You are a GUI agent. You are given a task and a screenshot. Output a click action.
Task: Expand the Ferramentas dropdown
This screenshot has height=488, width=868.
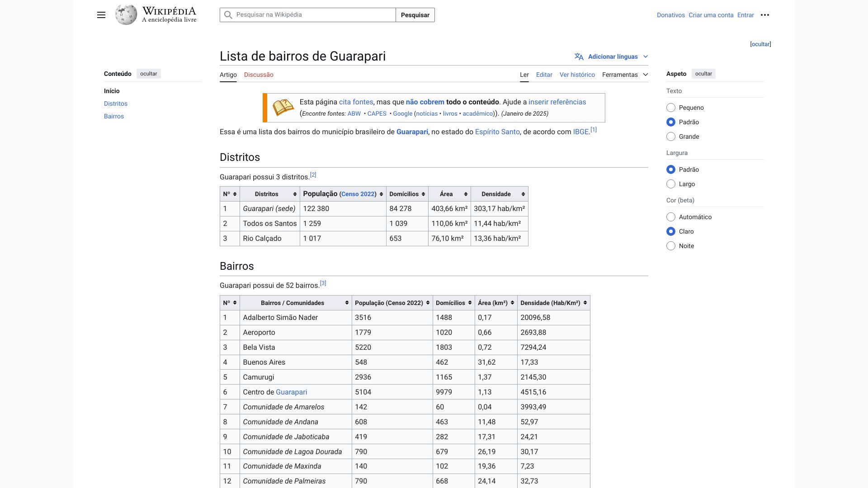click(625, 75)
